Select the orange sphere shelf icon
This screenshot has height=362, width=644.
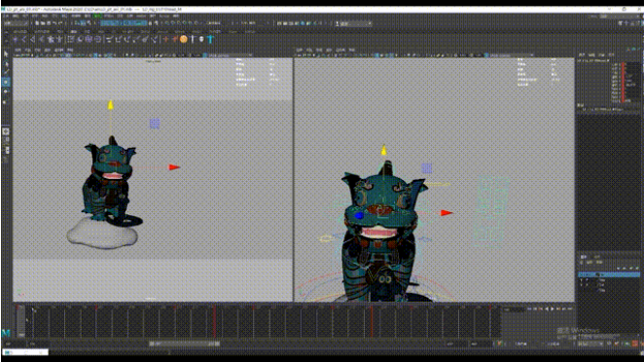(x=184, y=39)
